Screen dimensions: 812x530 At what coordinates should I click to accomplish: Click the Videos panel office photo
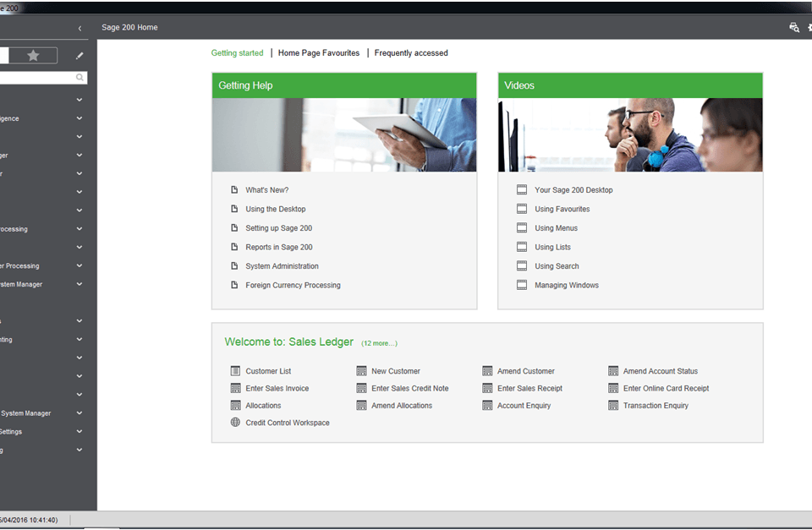pyautogui.click(x=630, y=134)
